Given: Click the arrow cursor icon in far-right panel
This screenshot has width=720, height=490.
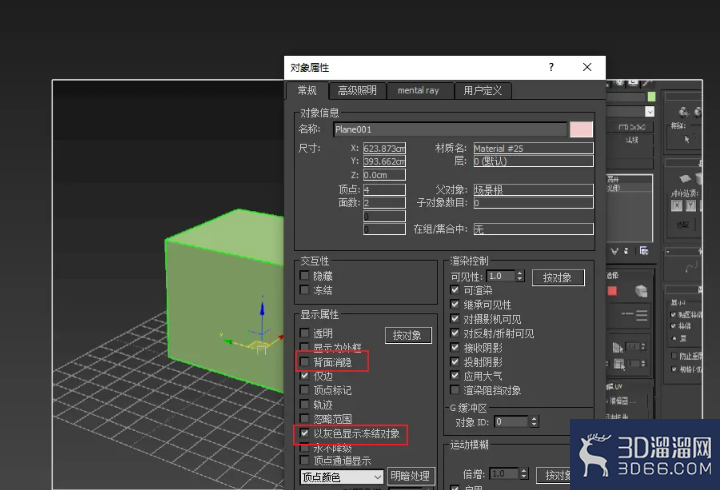Looking at the screenshot, I should (x=687, y=139).
